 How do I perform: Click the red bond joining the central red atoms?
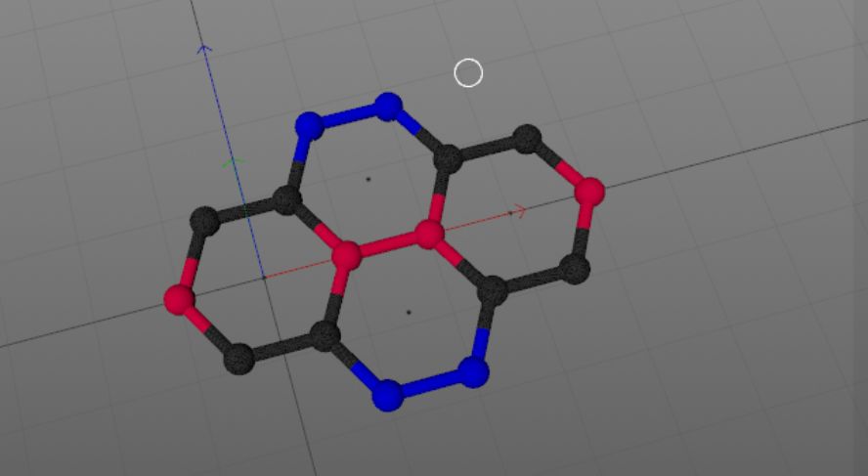[387, 245]
